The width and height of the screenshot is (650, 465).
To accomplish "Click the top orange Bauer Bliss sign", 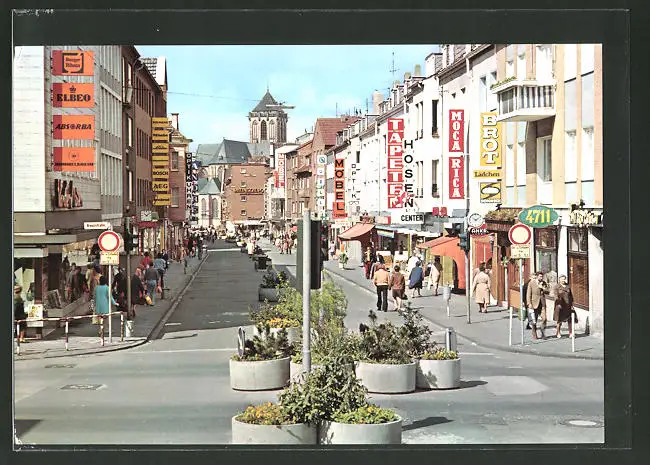I will (x=73, y=63).
